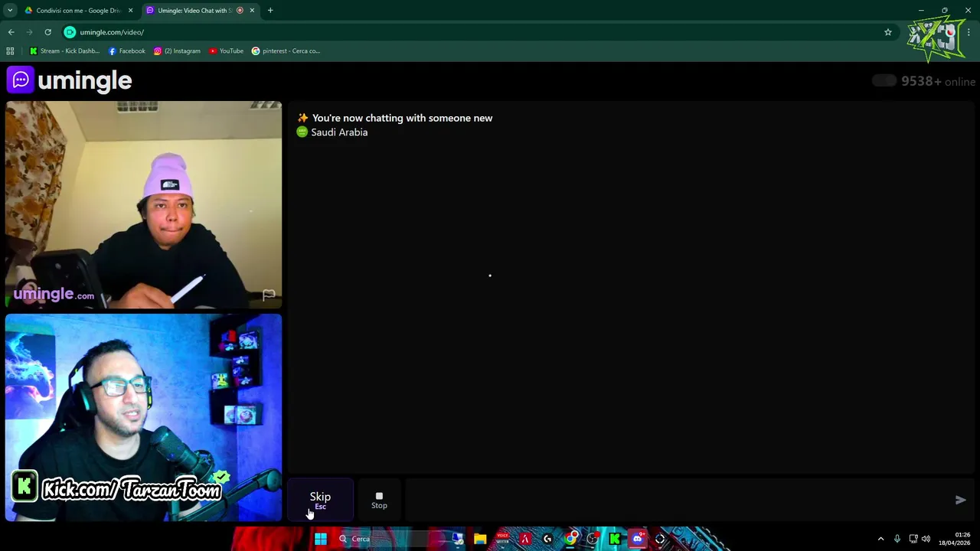
Task: Report the stranger using the flag icon
Action: [269, 295]
